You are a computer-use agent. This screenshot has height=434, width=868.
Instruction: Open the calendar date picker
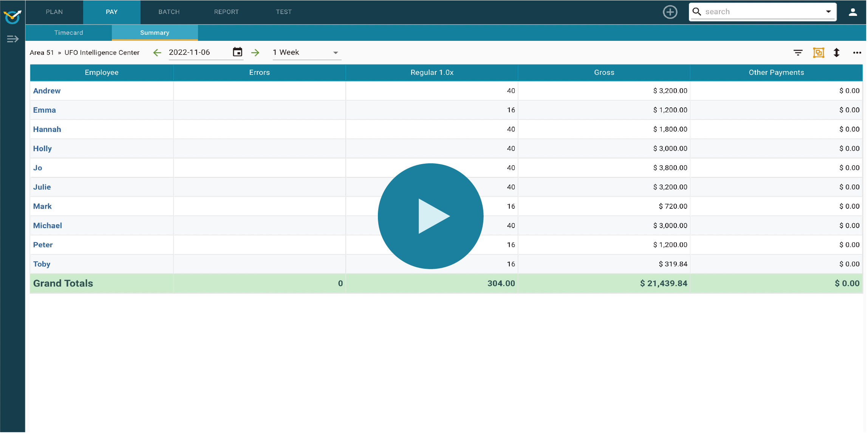pyautogui.click(x=237, y=52)
